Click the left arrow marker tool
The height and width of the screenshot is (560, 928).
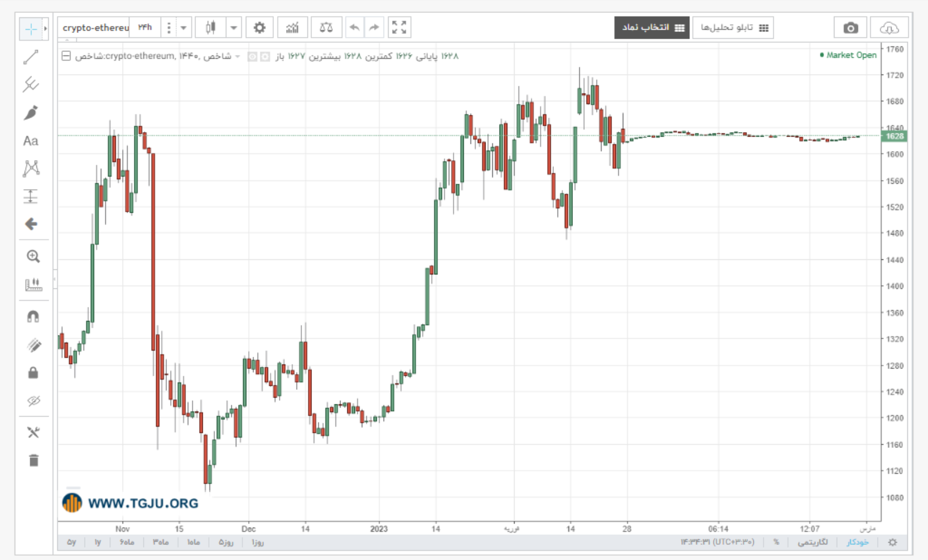tap(31, 224)
